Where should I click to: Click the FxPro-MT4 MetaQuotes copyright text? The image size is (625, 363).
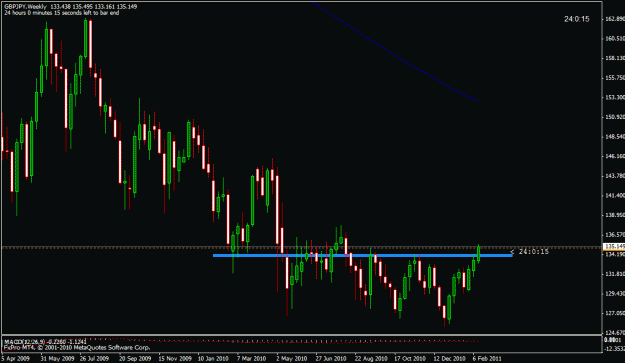coord(77,347)
